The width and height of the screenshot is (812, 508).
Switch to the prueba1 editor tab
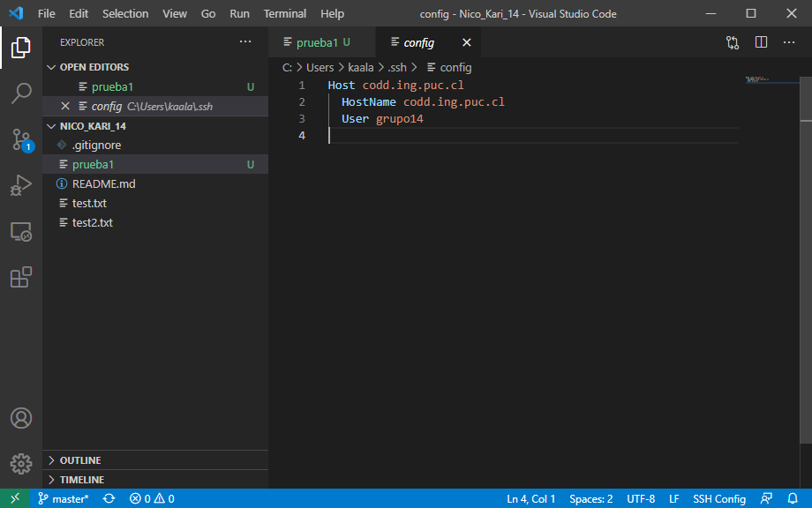pos(322,42)
